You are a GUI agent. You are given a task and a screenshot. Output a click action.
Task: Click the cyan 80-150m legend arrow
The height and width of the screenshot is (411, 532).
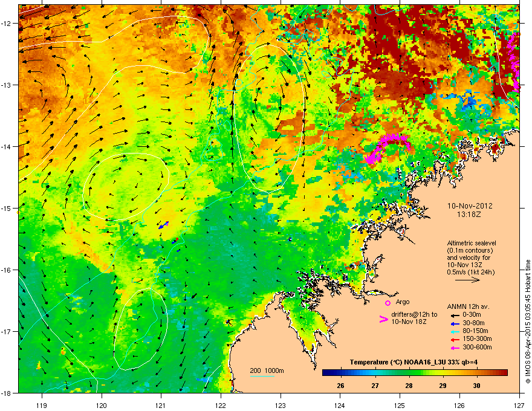tap(455, 332)
